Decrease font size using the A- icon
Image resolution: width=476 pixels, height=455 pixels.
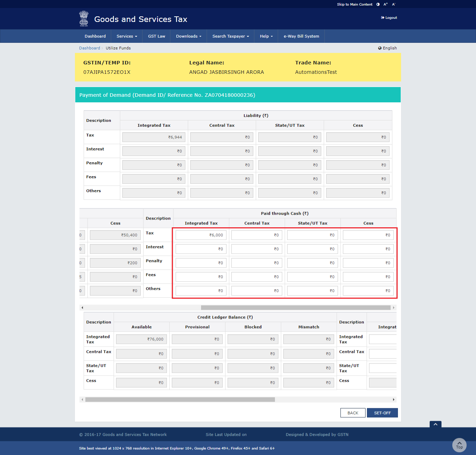click(393, 4)
